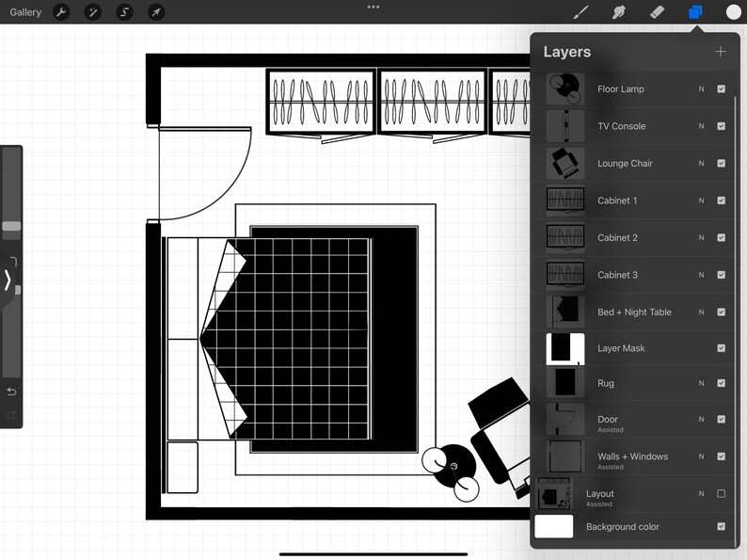
Task: Hide the Cabinet 1 layer
Action: point(722,200)
